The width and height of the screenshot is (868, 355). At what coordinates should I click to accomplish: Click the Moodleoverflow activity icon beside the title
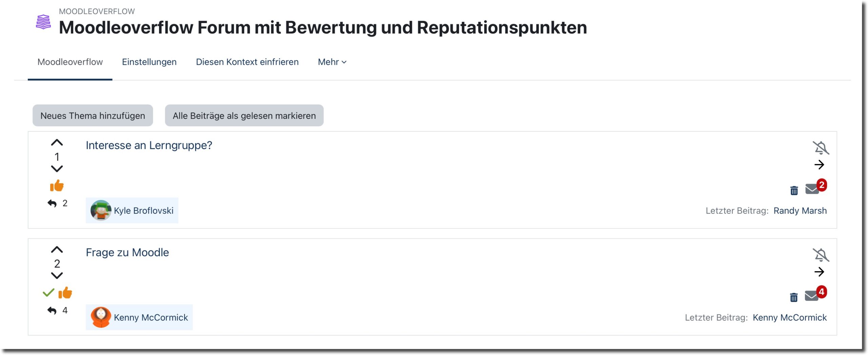click(x=43, y=22)
